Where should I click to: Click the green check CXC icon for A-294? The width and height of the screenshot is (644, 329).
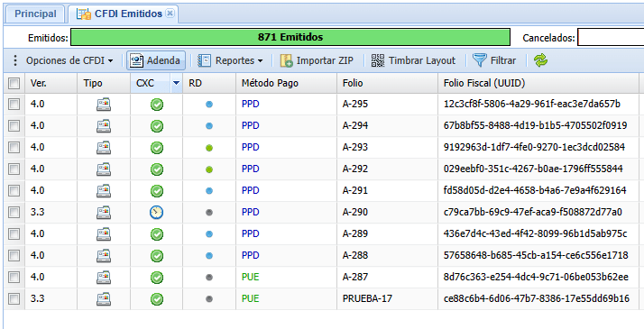(156, 126)
